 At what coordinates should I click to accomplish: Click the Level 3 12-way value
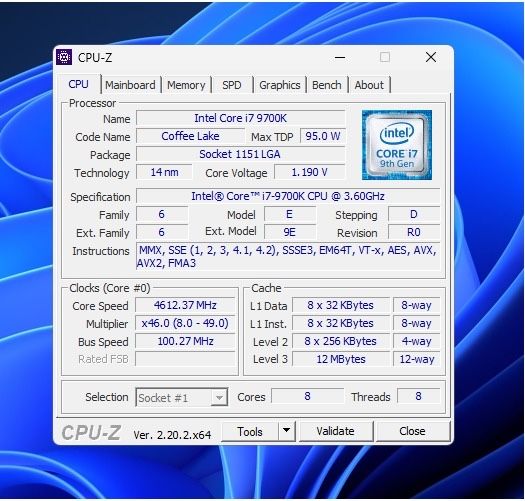click(417, 359)
